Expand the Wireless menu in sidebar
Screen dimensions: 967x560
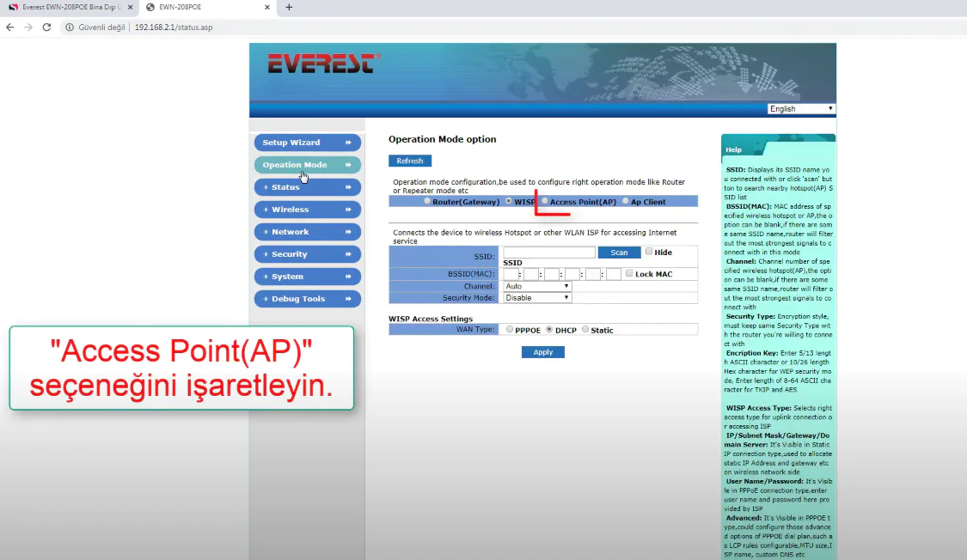[307, 210]
